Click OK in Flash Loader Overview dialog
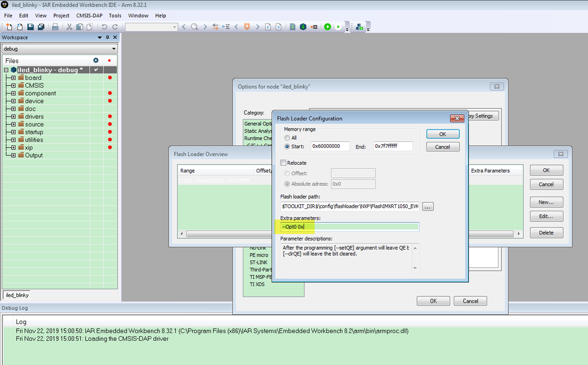Screen dimensions: 588x365 coord(546,170)
